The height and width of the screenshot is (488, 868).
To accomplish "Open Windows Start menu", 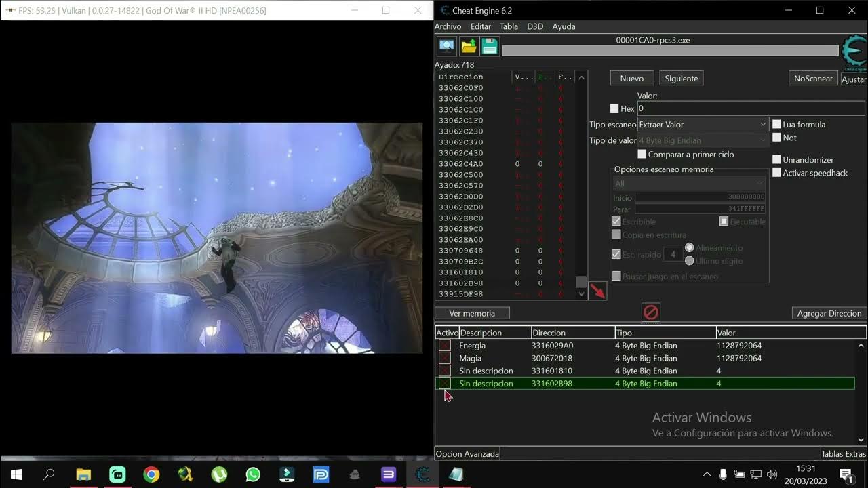I will point(16,474).
